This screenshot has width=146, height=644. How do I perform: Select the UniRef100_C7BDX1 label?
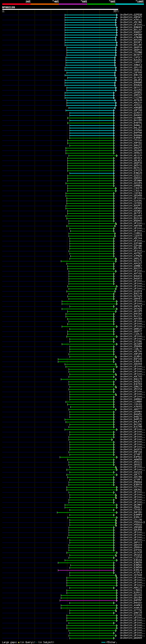[x=131, y=590]
